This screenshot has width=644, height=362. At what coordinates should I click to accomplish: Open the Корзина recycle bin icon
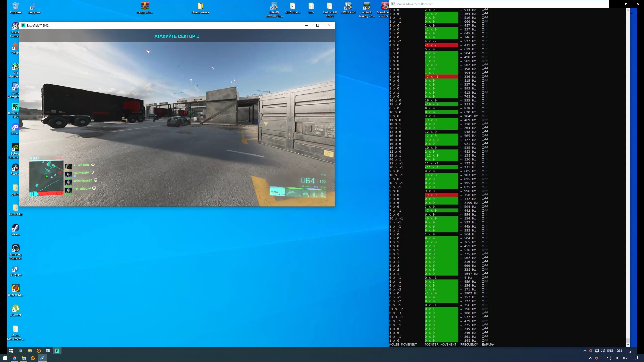15,6
